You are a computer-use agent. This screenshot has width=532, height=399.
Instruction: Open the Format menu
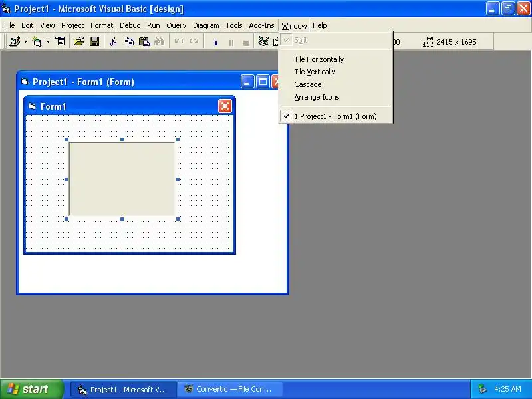click(102, 25)
